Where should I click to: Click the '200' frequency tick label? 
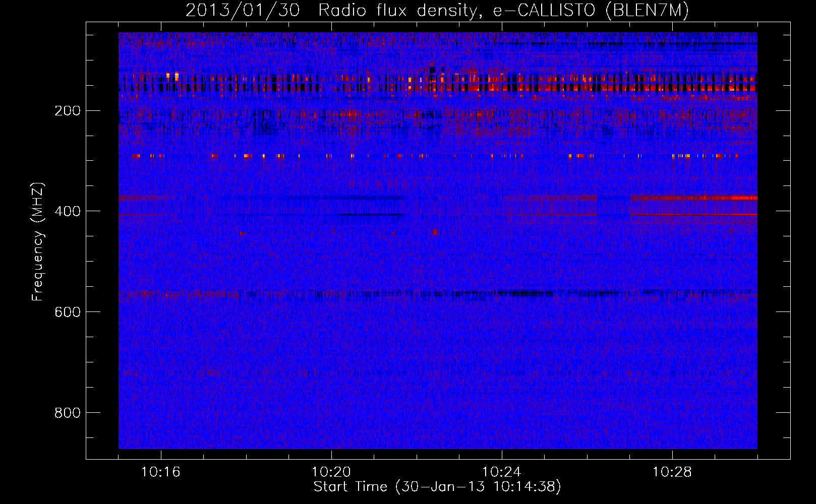pyautogui.click(x=68, y=111)
